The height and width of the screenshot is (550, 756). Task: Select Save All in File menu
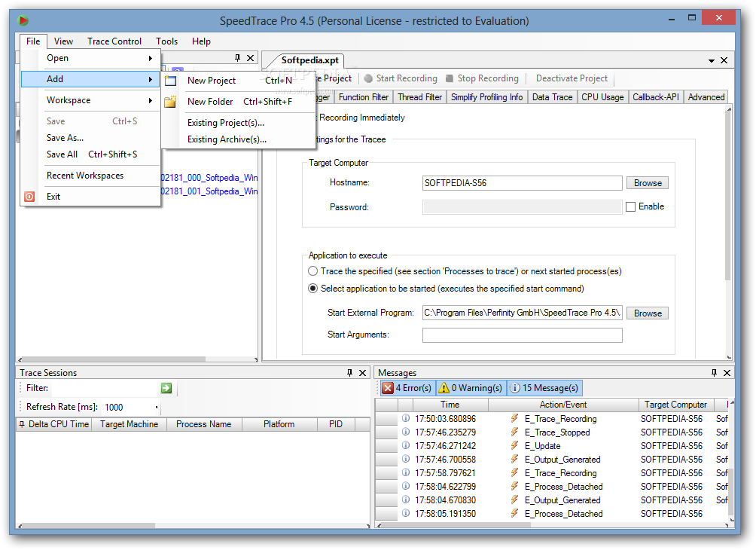point(90,154)
